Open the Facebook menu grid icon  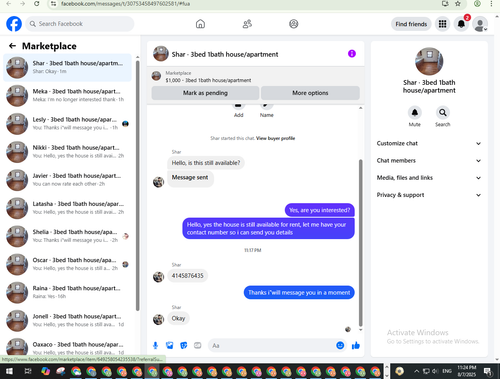[x=442, y=24]
